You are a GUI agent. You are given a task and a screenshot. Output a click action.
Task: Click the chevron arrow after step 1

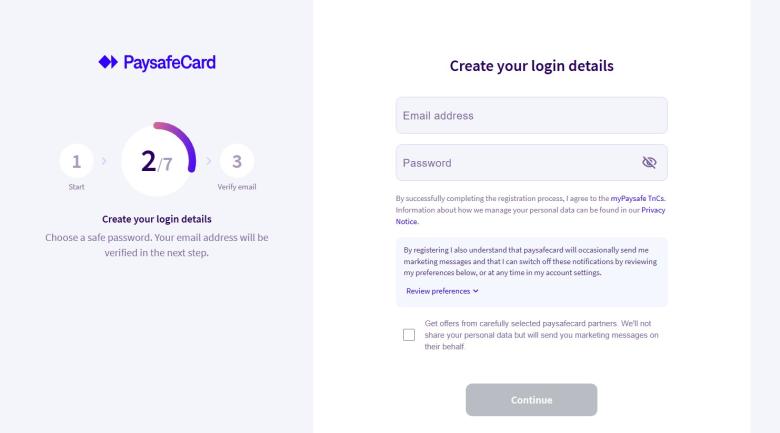(103, 160)
